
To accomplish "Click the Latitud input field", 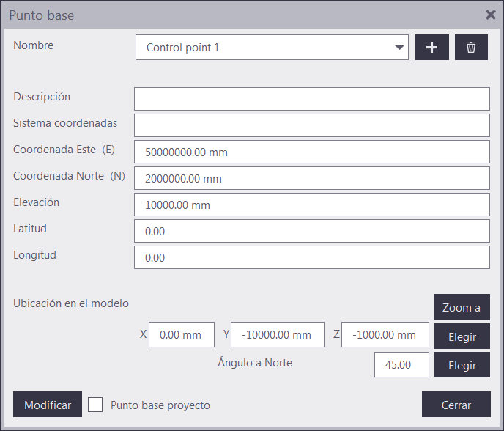I will [x=311, y=231].
